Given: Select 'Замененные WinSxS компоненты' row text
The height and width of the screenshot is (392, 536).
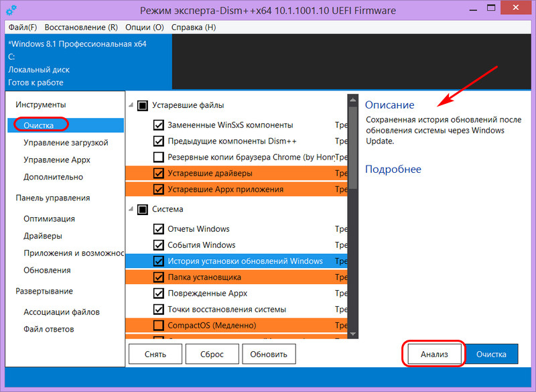Looking at the screenshot, I should click(x=230, y=125).
